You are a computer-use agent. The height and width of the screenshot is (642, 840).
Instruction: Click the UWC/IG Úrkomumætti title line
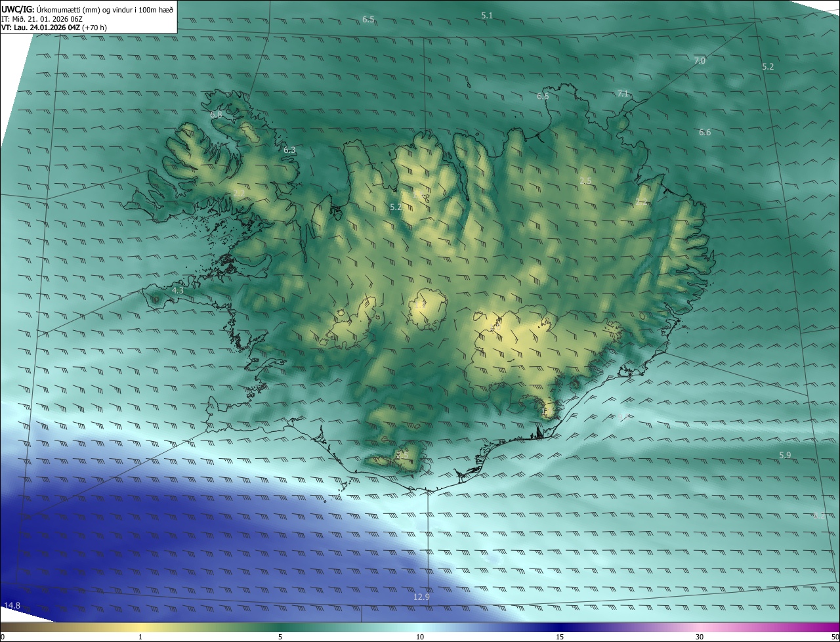(87, 9)
